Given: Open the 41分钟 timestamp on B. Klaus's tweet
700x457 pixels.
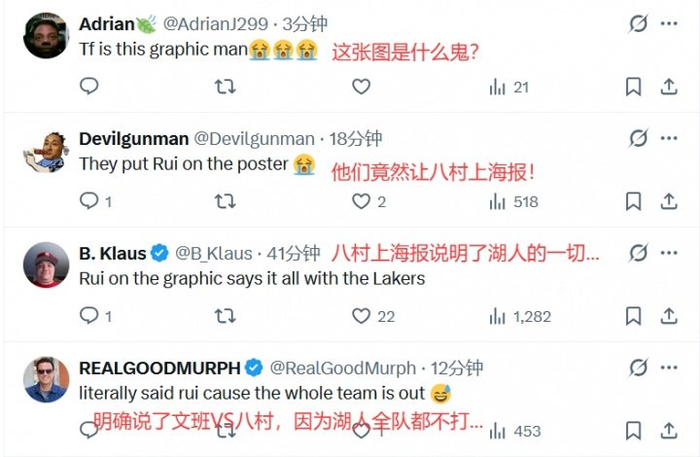Looking at the screenshot, I should pyautogui.click(x=293, y=253).
